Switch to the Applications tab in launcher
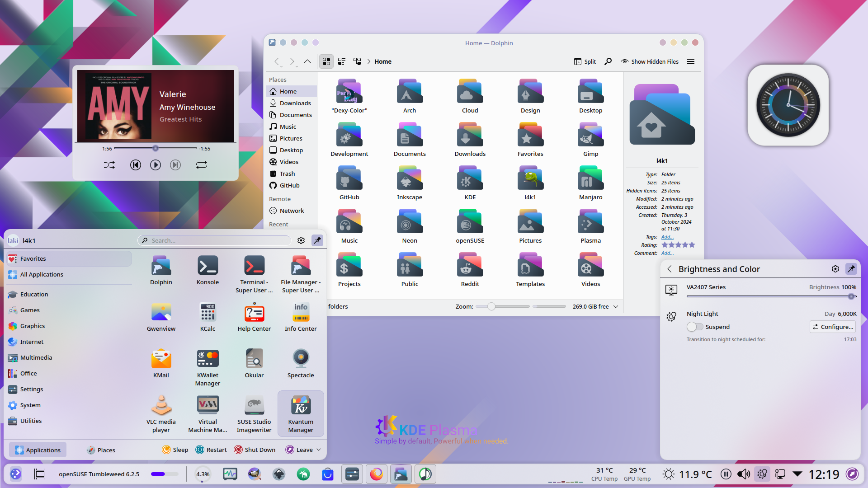This screenshot has height=488, width=868. 38,450
